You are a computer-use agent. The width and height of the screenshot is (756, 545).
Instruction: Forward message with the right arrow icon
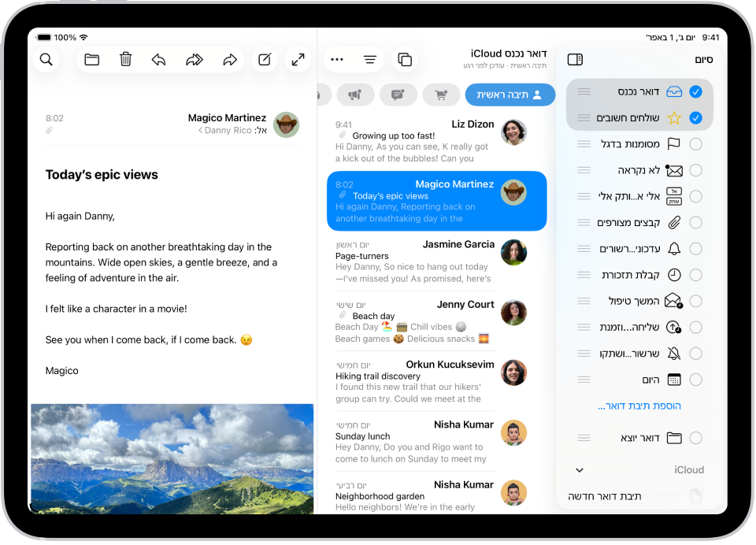pyautogui.click(x=230, y=60)
